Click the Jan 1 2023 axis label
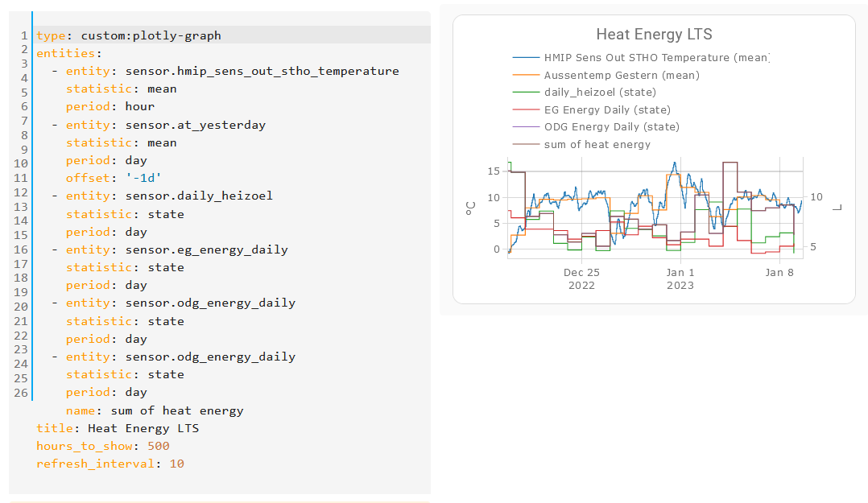 (680, 279)
